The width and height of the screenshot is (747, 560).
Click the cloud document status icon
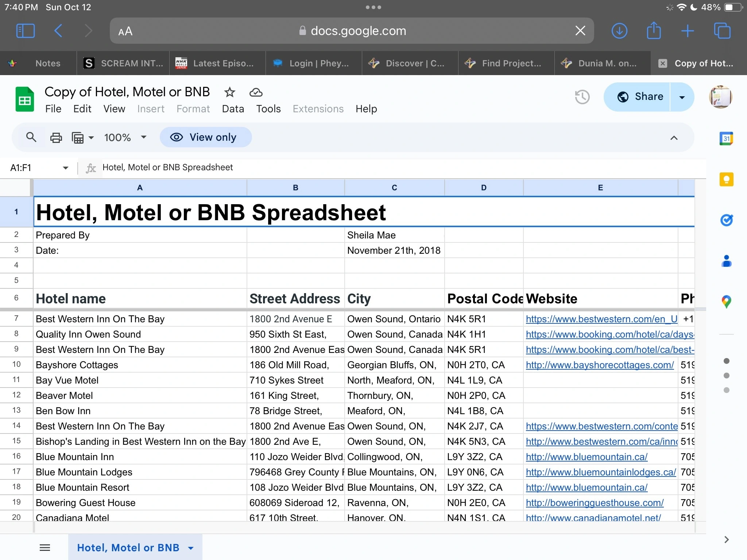[256, 92]
